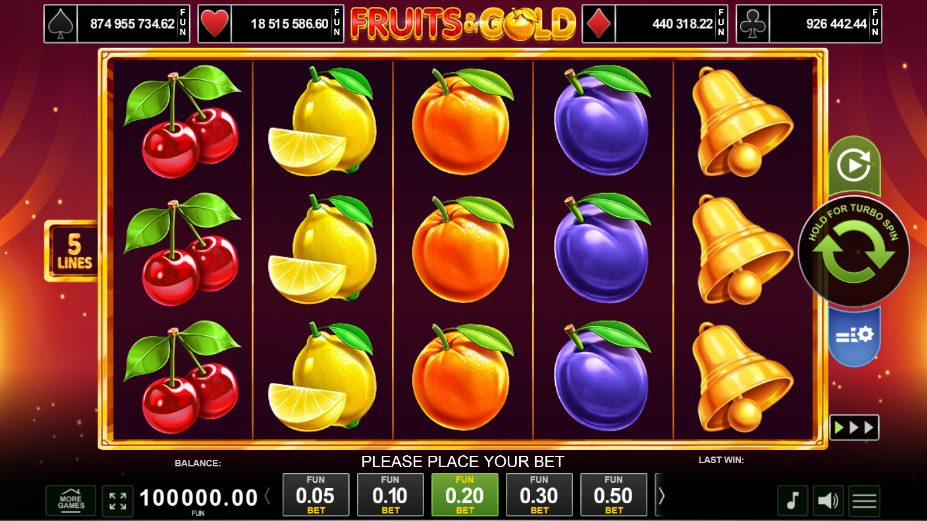Screen dimensions: 927x521
Task: Open the blue bet settings button
Action: 854,336
